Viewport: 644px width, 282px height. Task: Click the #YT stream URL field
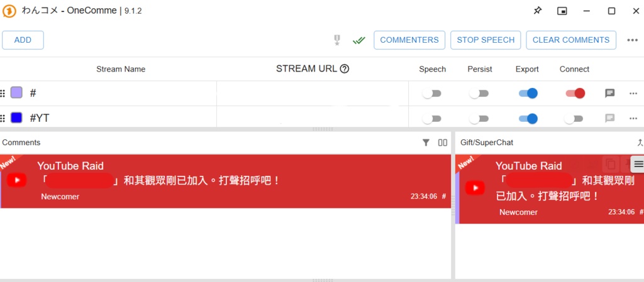tap(313, 118)
